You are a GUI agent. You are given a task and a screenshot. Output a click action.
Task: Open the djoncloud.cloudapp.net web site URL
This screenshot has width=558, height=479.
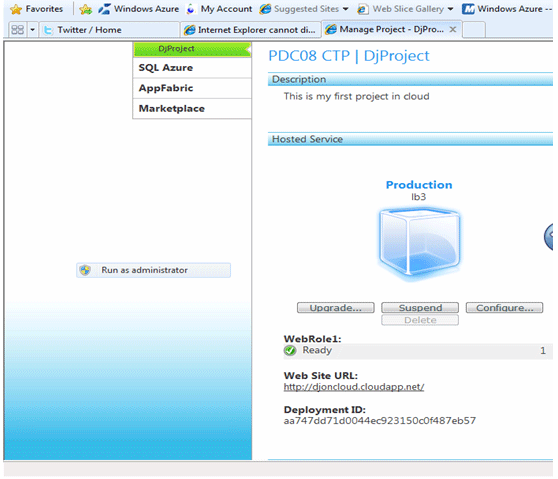coord(354,387)
